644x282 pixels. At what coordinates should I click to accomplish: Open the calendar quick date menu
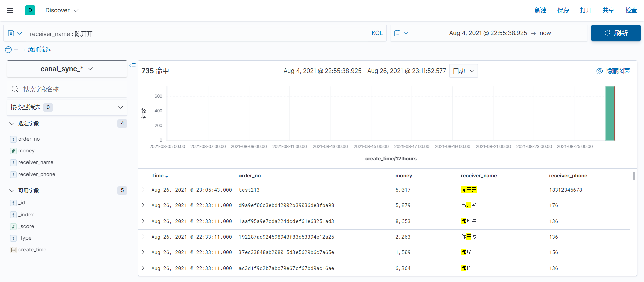click(x=401, y=33)
